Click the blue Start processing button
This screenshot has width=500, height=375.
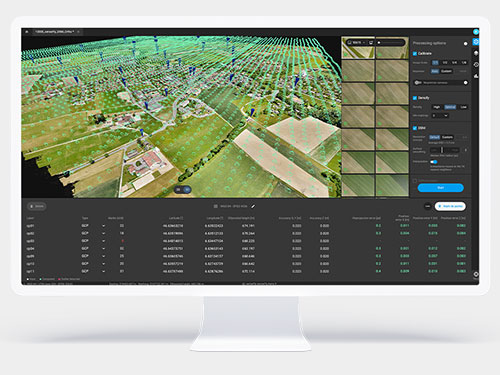(x=440, y=188)
